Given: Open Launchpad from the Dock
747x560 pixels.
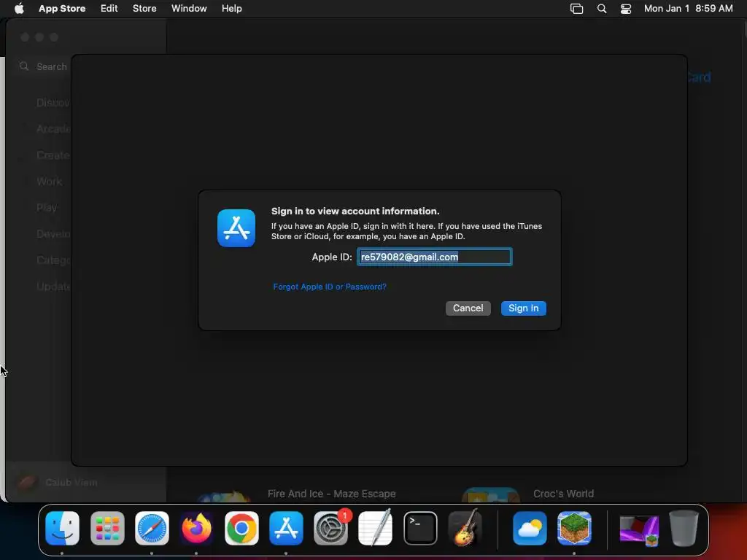Looking at the screenshot, I should pos(107,528).
